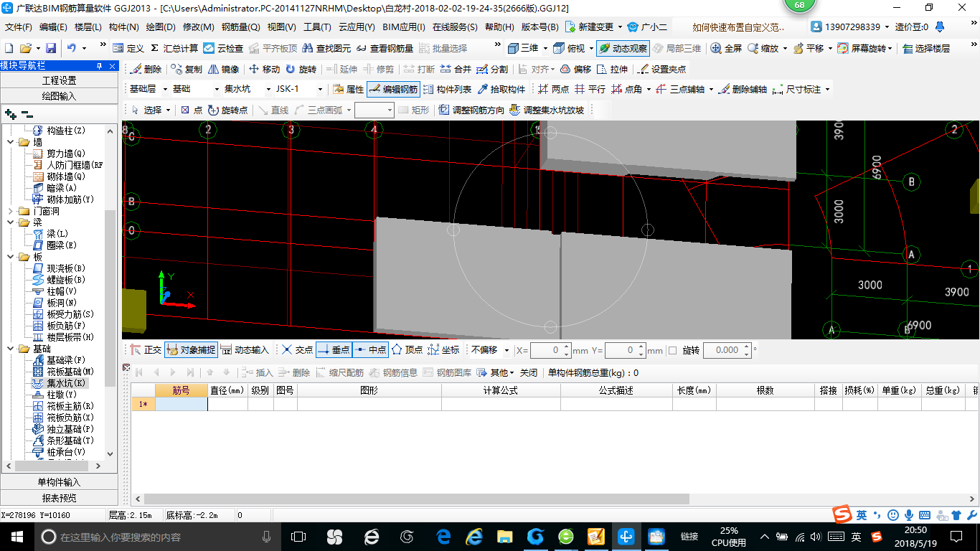Open the 构件(N) menu

point(123,27)
